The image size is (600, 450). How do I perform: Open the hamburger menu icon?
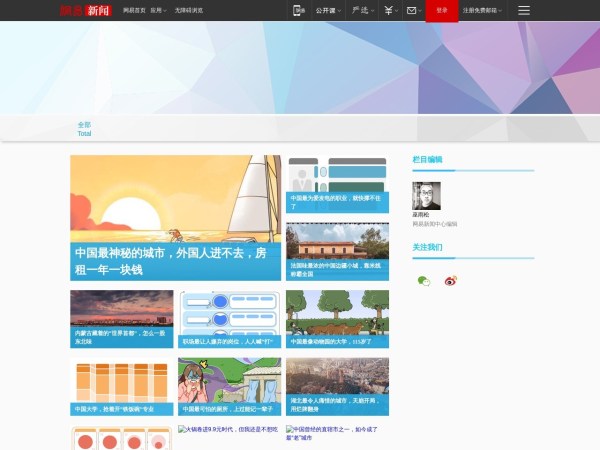click(524, 10)
